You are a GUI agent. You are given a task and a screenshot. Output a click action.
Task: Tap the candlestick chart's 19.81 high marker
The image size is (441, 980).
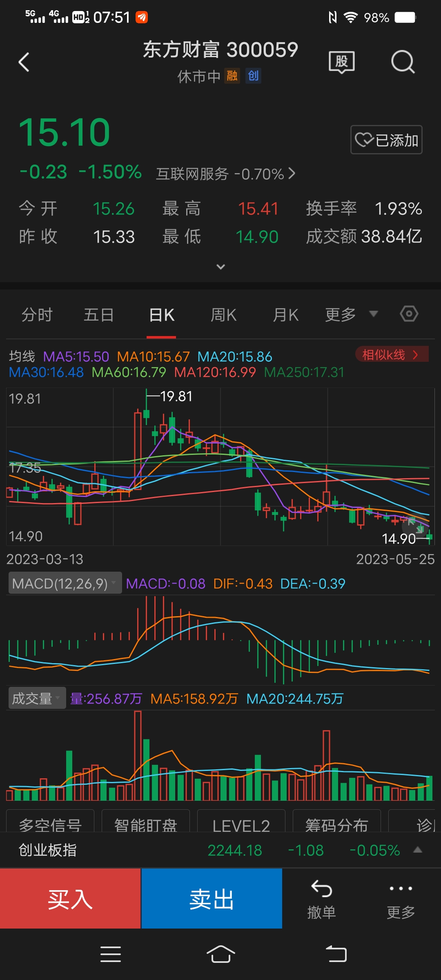coord(176,396)
